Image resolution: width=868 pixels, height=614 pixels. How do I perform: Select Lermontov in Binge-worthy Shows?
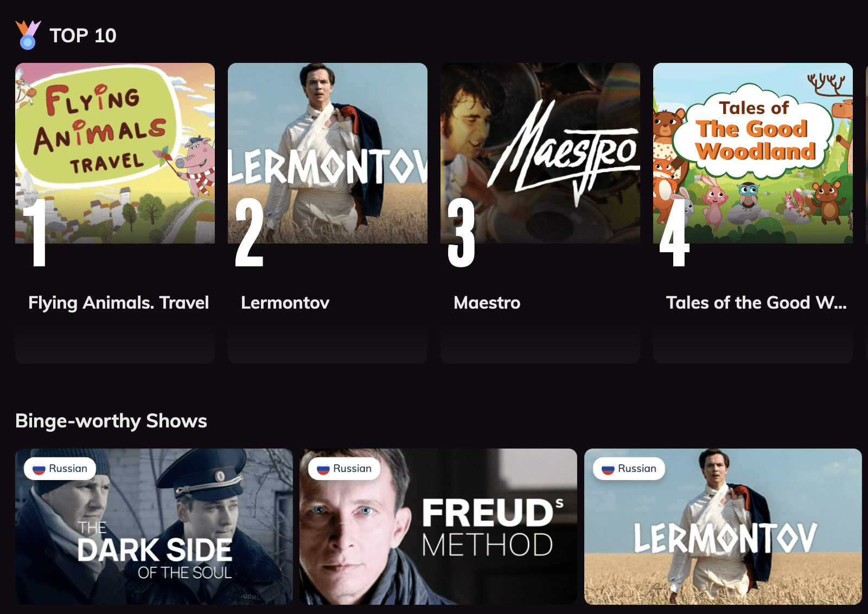click(x=723, y=527)
